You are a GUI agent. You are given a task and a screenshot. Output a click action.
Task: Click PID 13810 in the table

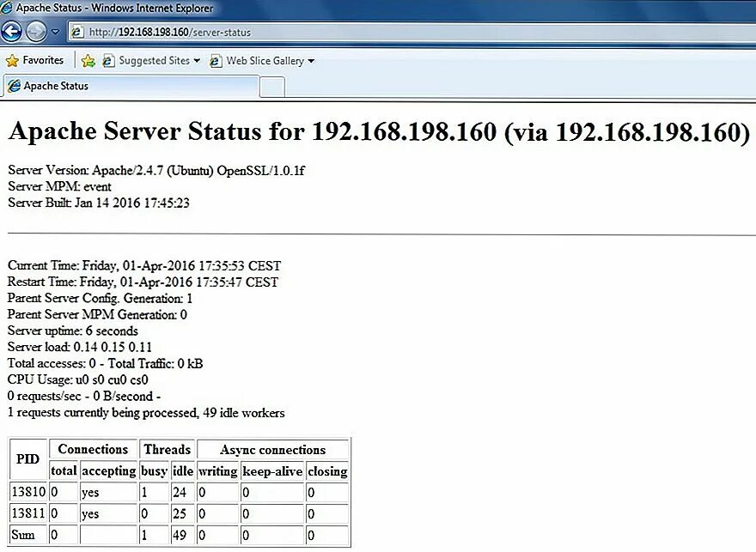point(28,492)
